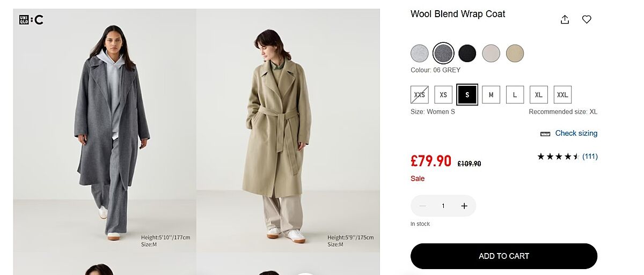The width and height of the screenshot is (644, 275).
Task: Click the sizing ruler icon
Action: pyautogui.click(x=545, y=133)
